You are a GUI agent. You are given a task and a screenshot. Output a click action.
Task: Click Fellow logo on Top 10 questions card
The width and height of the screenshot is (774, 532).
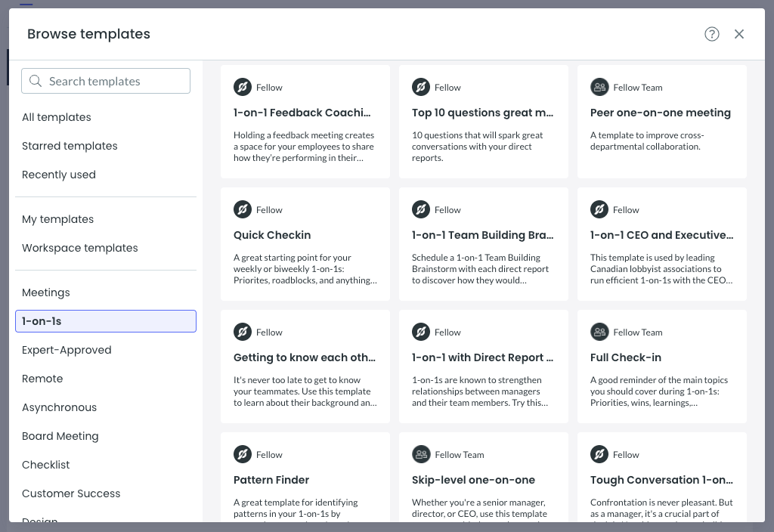pyautogui.click(x=421, y=88)
